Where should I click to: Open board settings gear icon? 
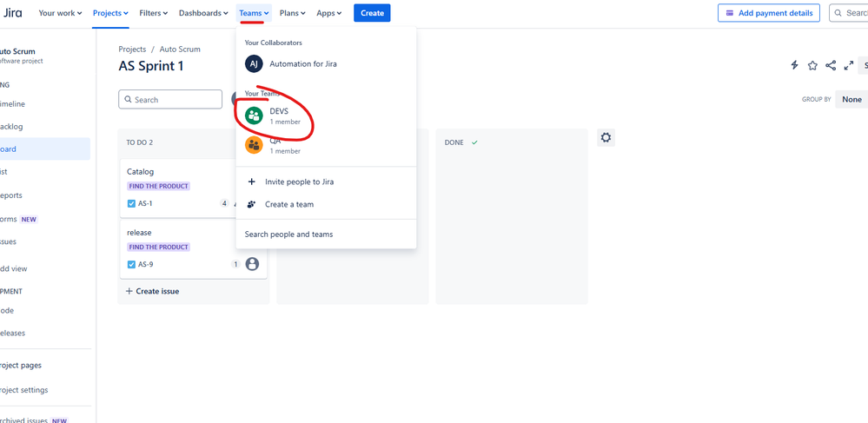tap(606, 138)
